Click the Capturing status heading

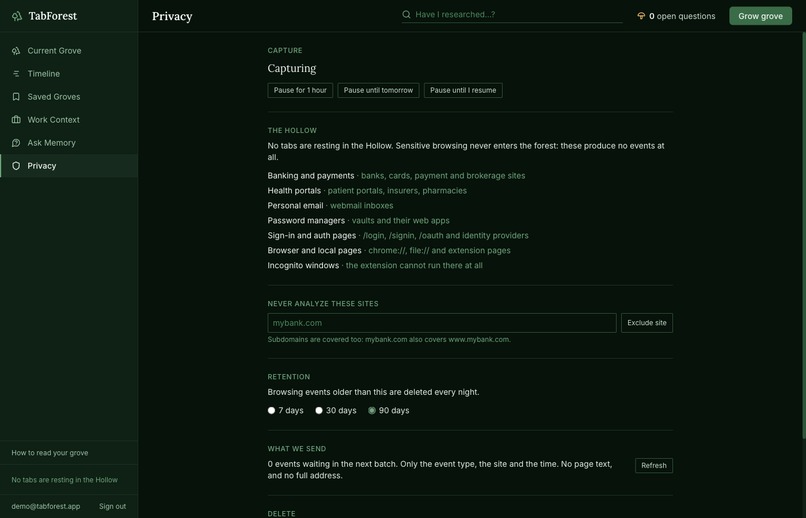coord(292,68)
